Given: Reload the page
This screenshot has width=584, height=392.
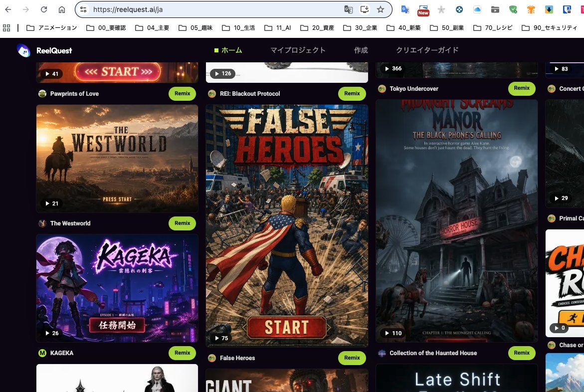Looking at the screenshot, I should 43,9.
